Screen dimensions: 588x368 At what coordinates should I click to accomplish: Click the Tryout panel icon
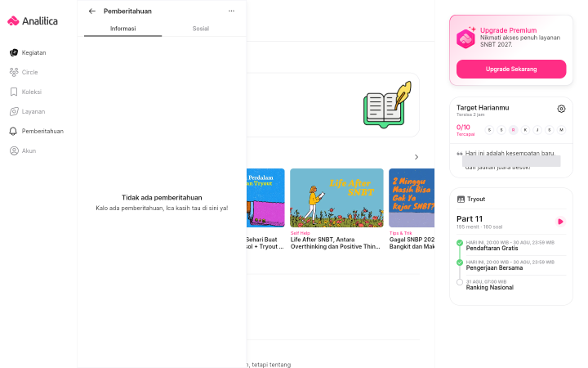point(461,200)
